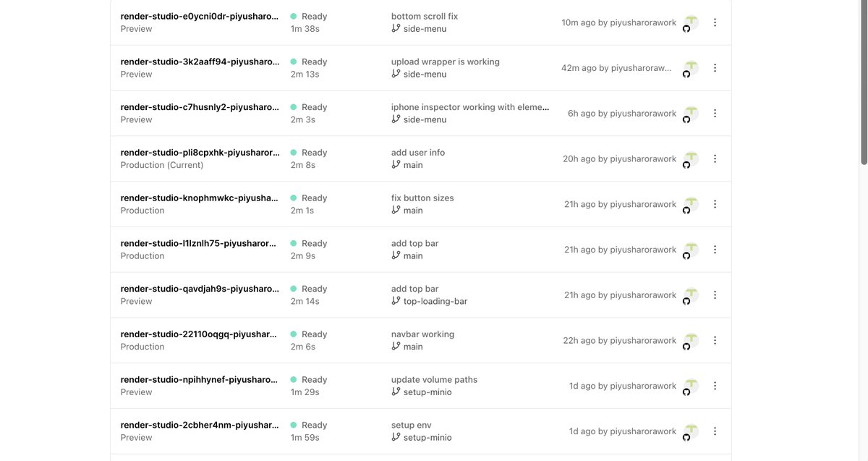Image resolution: width=868 pixels, height=461 pixels.
Task: Click the author avatar on the iphone inspector row
Action: click(x=691, y=114)
